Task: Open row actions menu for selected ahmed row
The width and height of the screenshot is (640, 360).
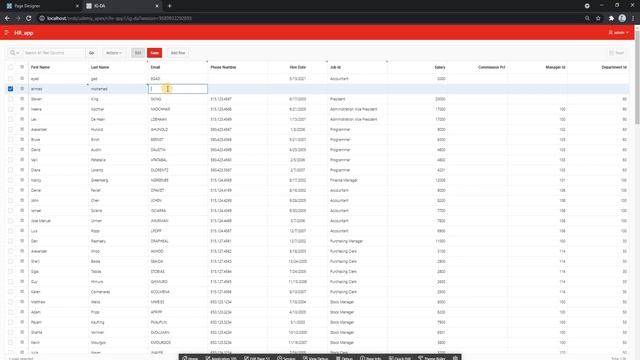Action: coord(22,89)
